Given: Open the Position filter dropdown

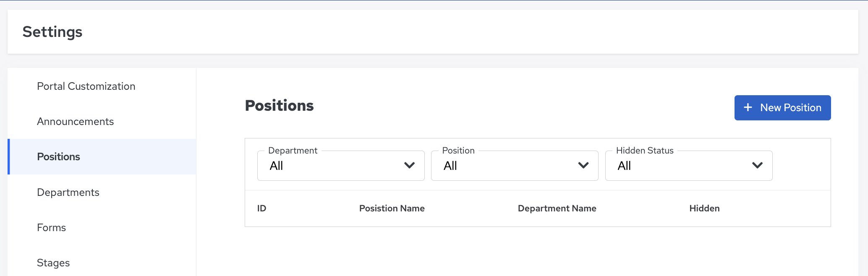Looking at the screenshot, I should tap(515, 166).
